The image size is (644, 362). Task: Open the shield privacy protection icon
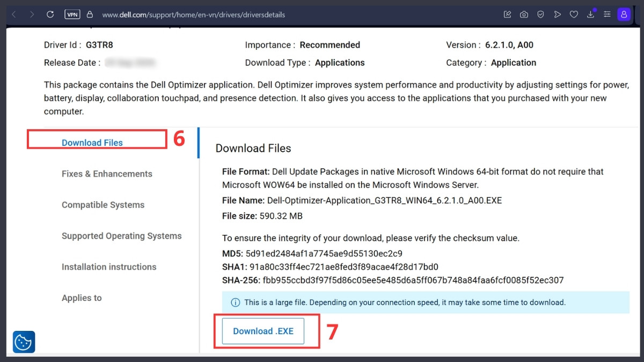[540, 14]
